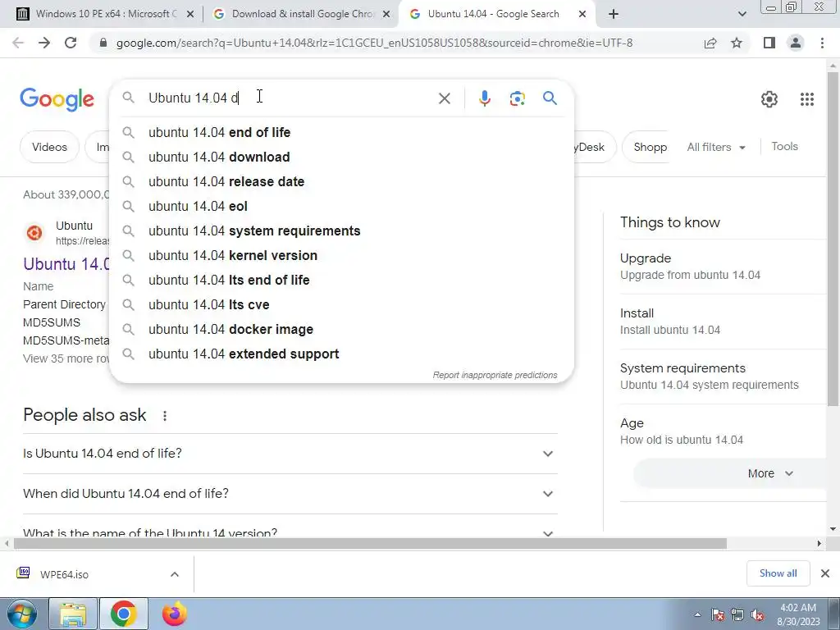Open Windows Explorer from the taskbar

pos(73,614)
